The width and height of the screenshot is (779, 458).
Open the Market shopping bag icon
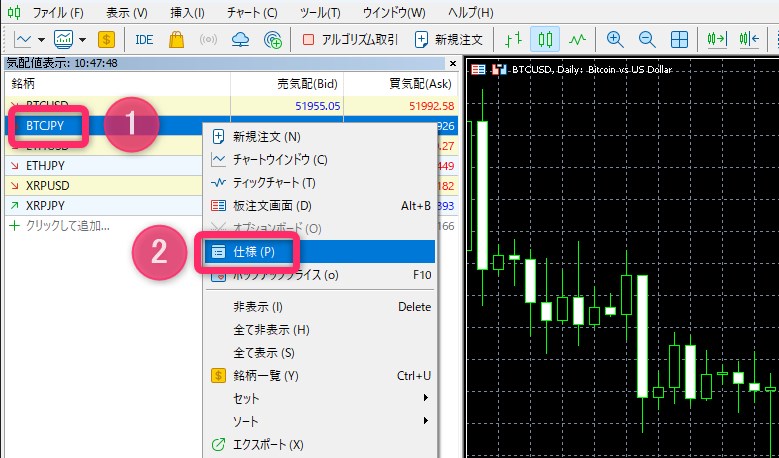[176, 40]
